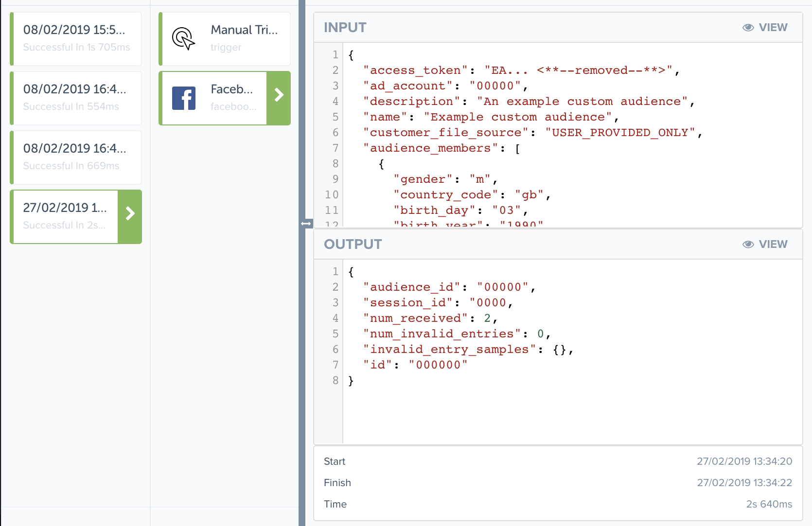812x526 pixels.
Task: Click the eye icon in OUTPUT header
Action: point(748,245)
